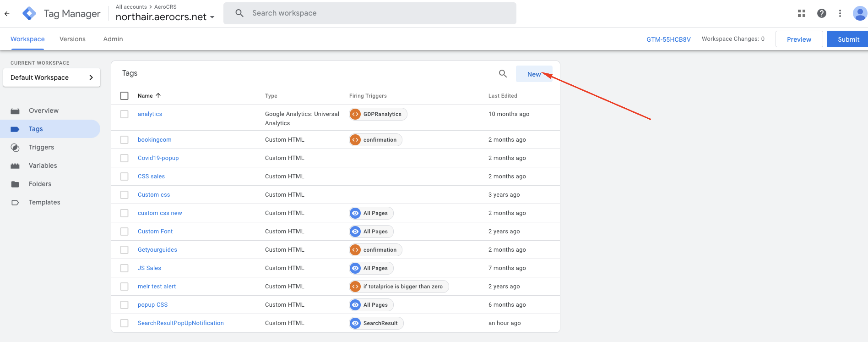The height and width of the screenshot is (342, 868).
Task: Open the popup CSS tag
Action: coord(152,305)
